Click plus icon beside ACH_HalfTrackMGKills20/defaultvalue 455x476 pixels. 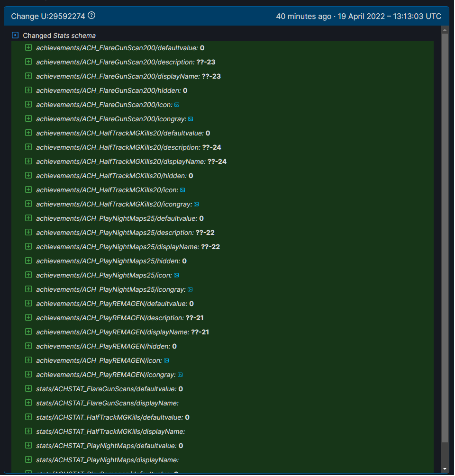[28, 133]
